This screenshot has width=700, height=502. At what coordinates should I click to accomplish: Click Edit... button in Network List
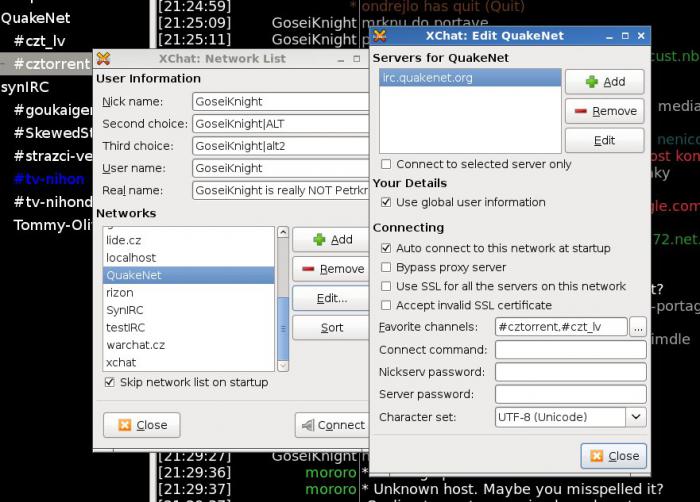(332, 298)
